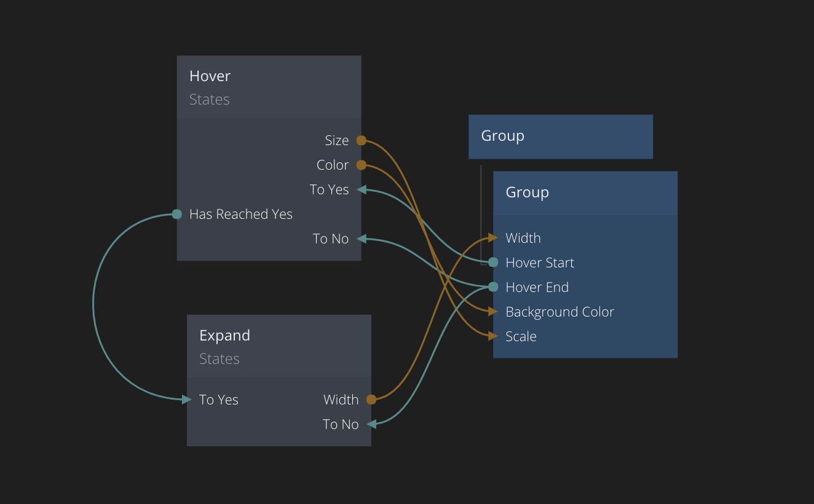Click the Background Color input arrow
814x504 pixels.
point(492,312)
